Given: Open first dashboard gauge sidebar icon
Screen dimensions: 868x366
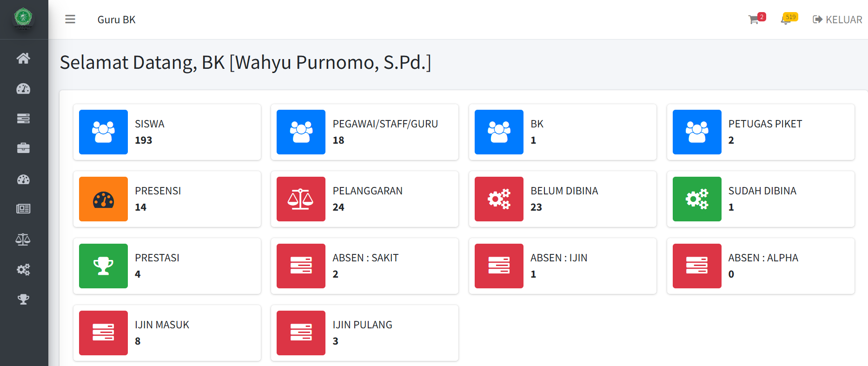Looking at the screenshot, I should click(x=23, y=88).
